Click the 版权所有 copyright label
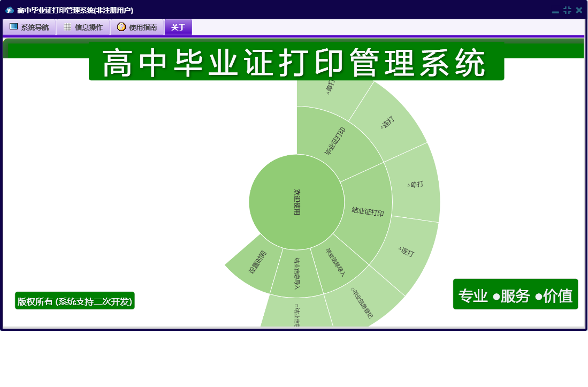Viewport: 588px width, 387px height. (74, 301)
